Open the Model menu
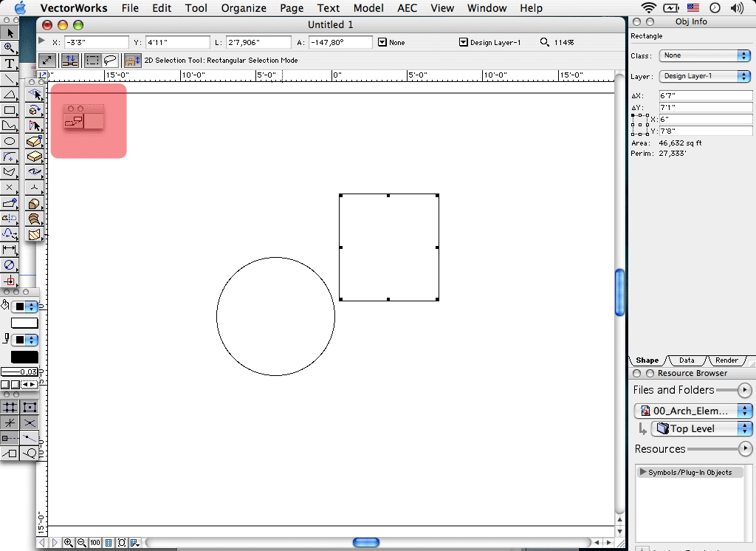The height and width of the screenshot is (551, 756). [x=368, y=8]
